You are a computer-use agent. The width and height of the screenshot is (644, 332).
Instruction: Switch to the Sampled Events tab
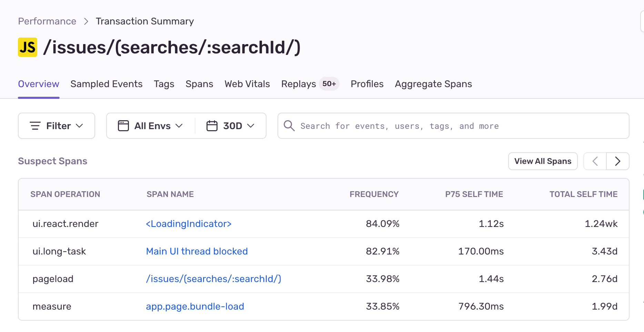coord(107,84)
